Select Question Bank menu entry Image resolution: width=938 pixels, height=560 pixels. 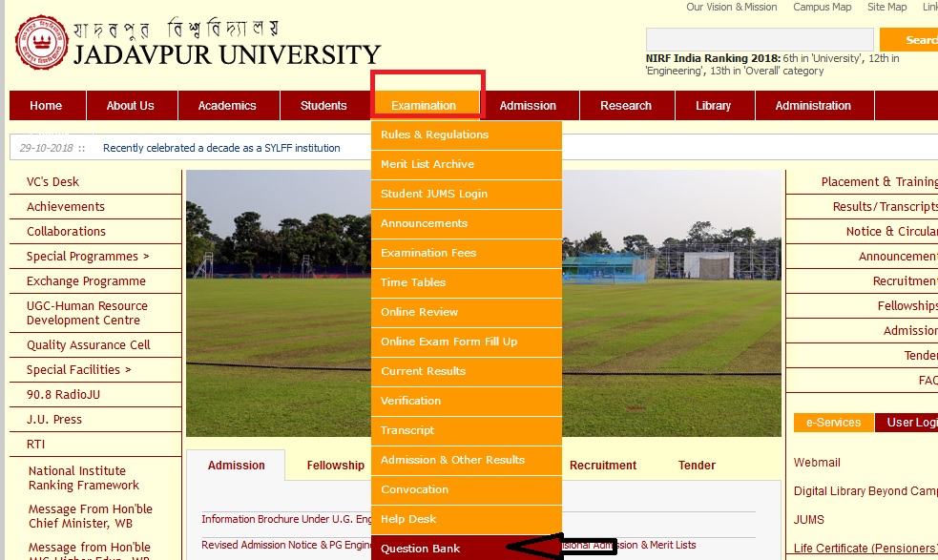pos(466,548)
